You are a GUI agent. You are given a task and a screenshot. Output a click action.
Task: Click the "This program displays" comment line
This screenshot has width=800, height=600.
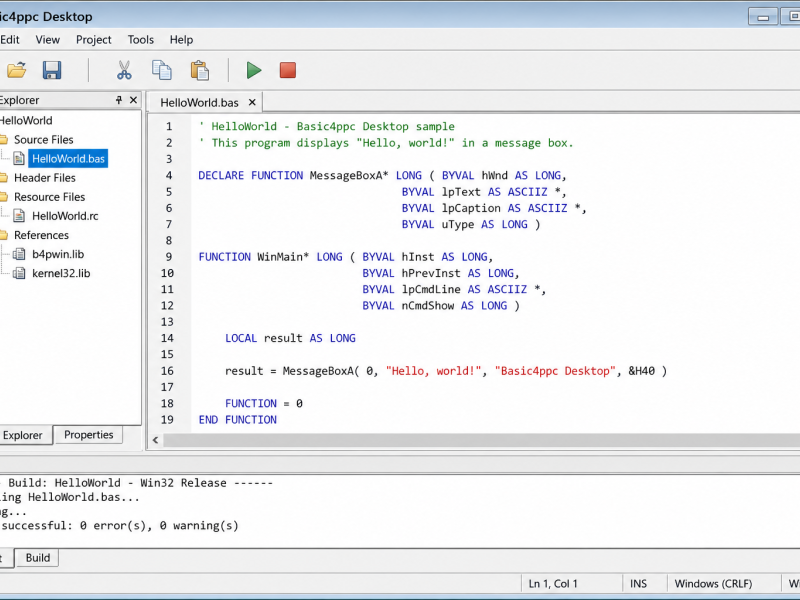[386, 143]
